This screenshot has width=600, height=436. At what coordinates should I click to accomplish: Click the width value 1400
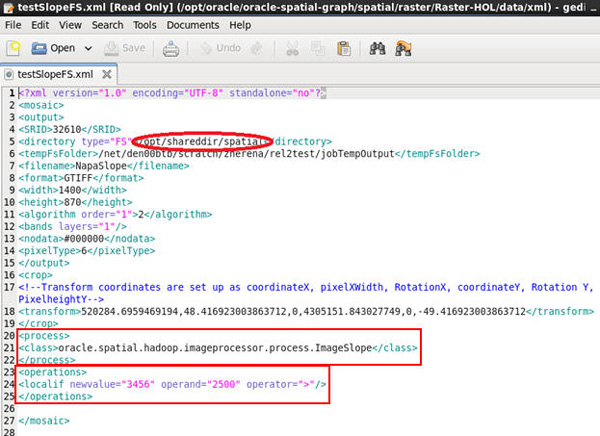tap(70, 190)
